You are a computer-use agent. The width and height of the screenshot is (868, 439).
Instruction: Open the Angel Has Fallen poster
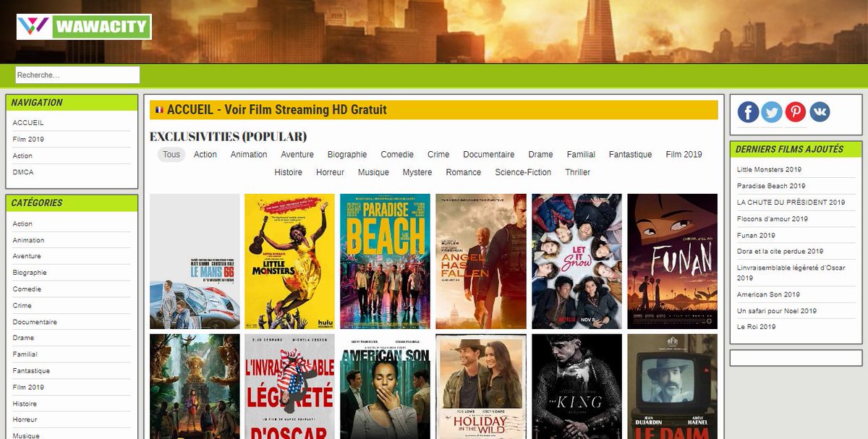(481, 261)
